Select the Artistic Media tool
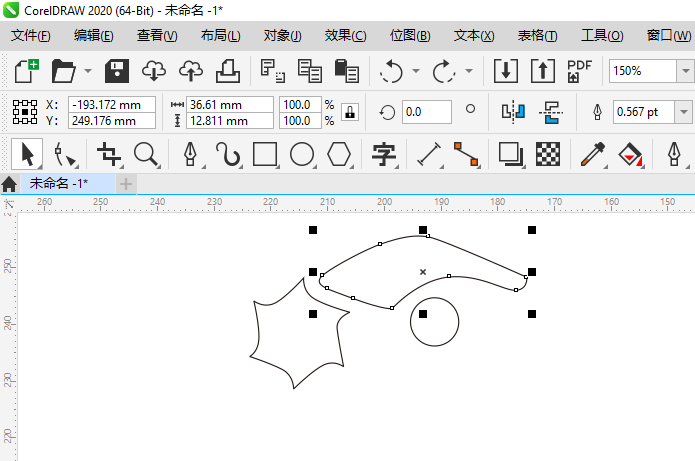 228,154
